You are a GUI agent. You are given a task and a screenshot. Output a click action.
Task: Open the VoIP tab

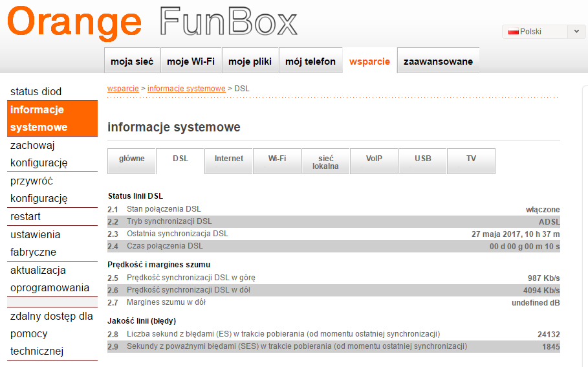pyautogui.click(x=374, y=159)
